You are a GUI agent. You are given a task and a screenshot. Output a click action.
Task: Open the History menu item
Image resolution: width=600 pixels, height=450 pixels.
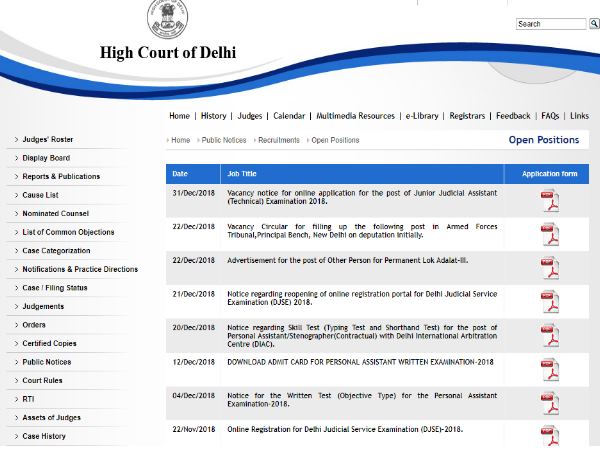pos(214,116)
